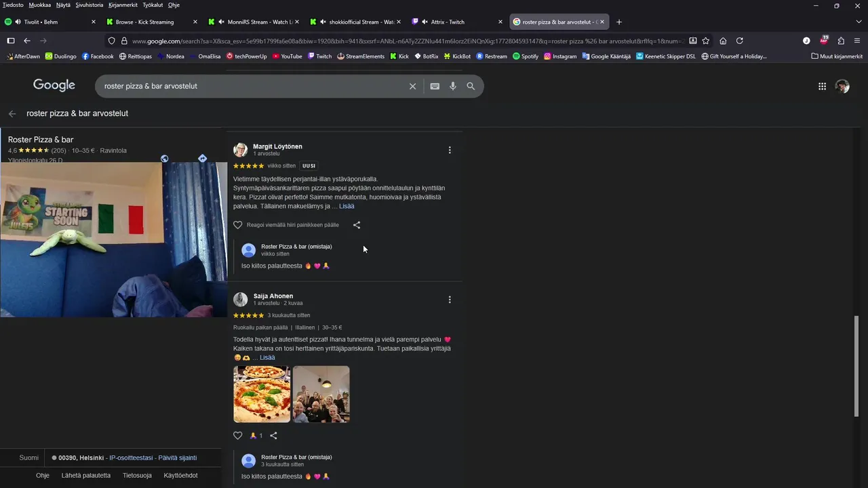Open the Google apps grid
868x488 pixels.
[x=822, y=86]
